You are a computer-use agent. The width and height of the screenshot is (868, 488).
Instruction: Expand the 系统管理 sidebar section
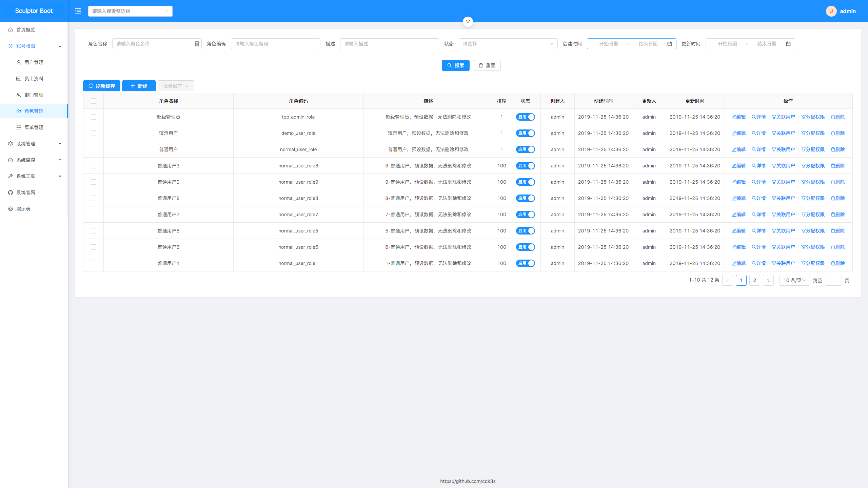coord(33,144)
